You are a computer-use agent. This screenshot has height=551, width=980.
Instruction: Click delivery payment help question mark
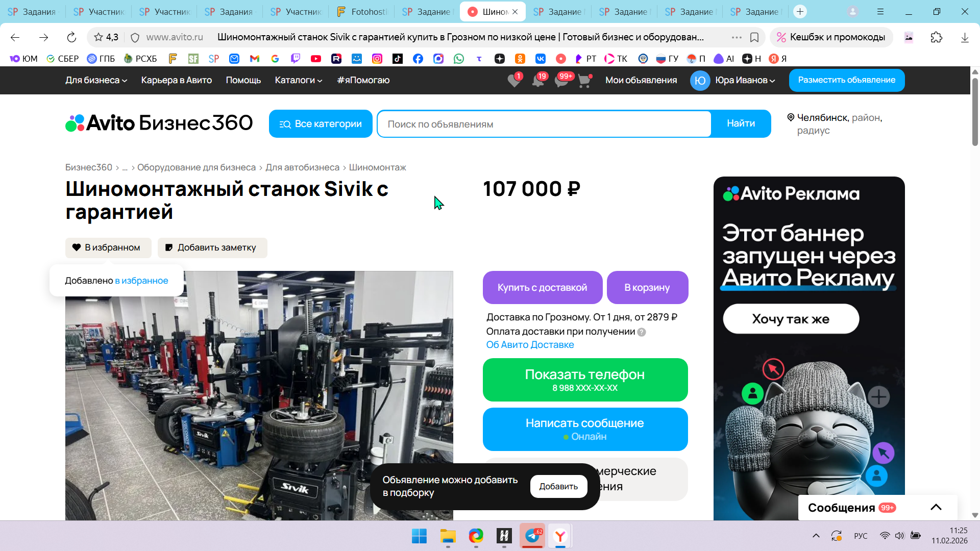pyautogui.click(x=642, y=332)
